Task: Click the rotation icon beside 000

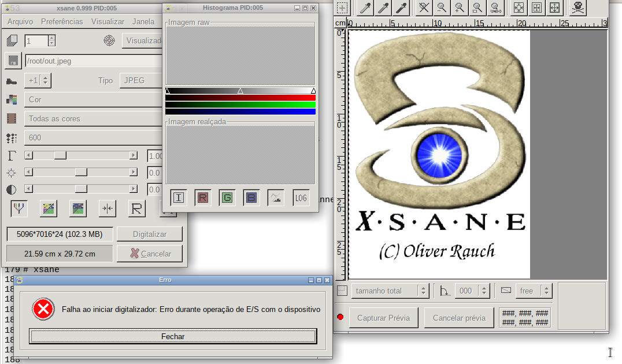Action: 445,291
